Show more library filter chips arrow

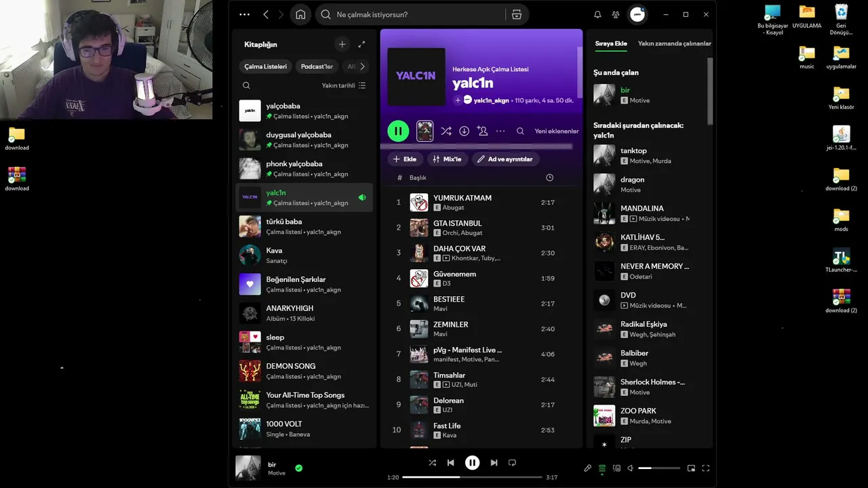coord(362,66)
